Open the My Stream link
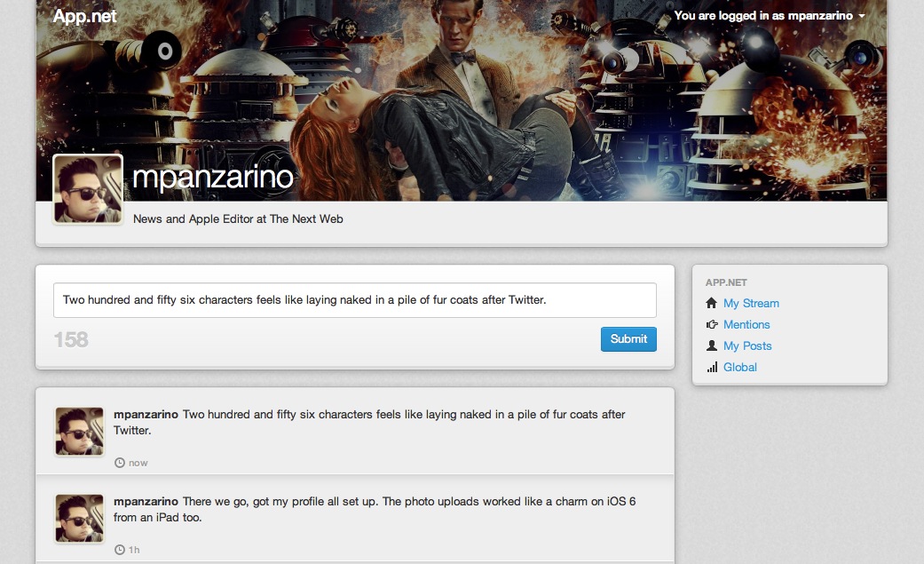The image size is (924, 564). (x=751, y=303)
